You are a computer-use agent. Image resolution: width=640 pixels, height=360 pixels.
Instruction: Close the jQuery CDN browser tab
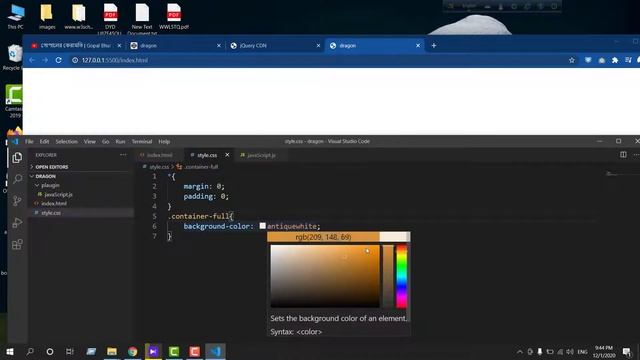pyautogui.click(x=318, y=45)
